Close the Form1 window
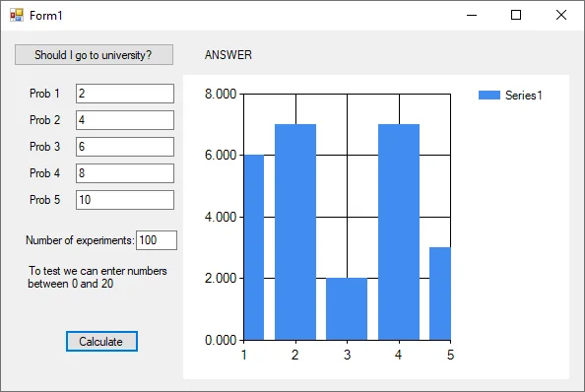The width and height of the screenshot is (585, 392). 561,16
